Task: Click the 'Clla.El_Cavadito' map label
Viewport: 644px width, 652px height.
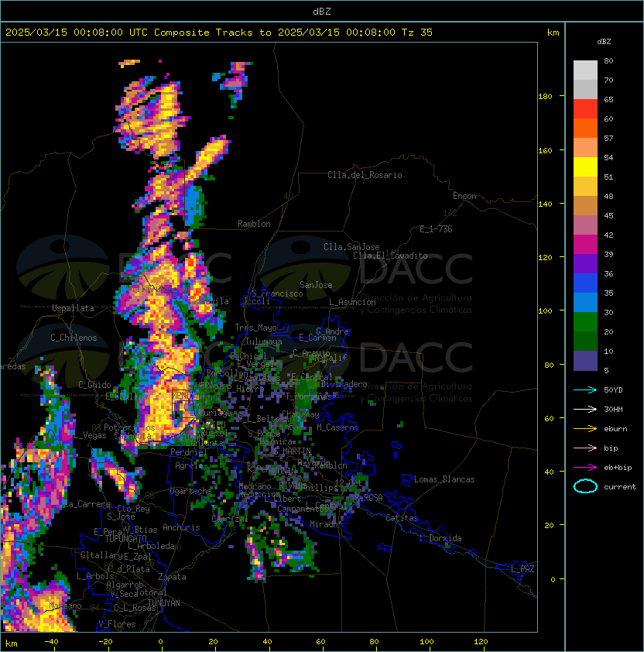Action: coord(390,256)
